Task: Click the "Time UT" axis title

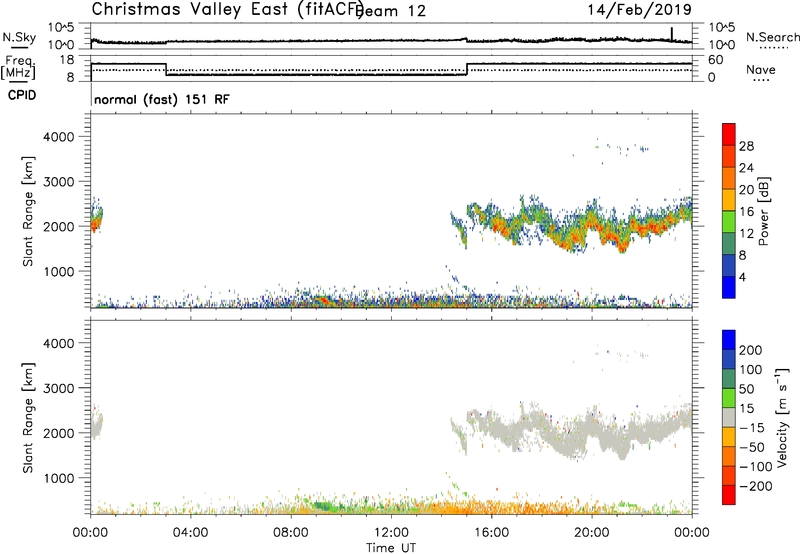Action: click(391, 547)
